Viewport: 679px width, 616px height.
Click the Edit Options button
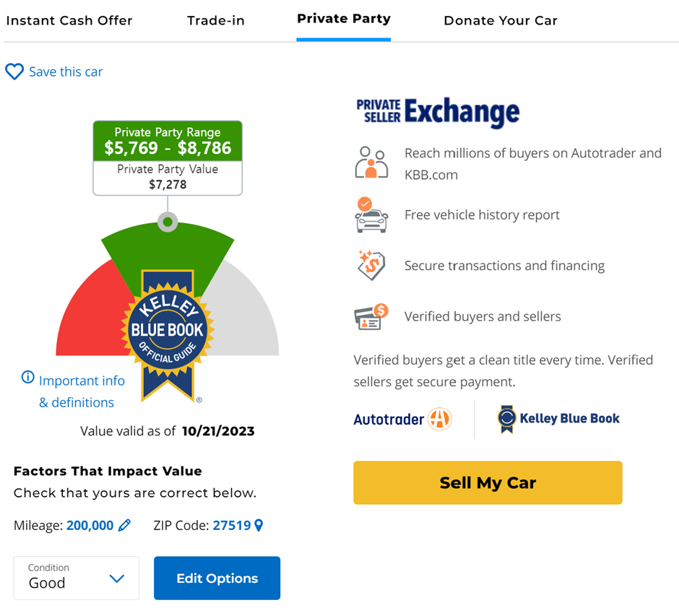point(217,578)
